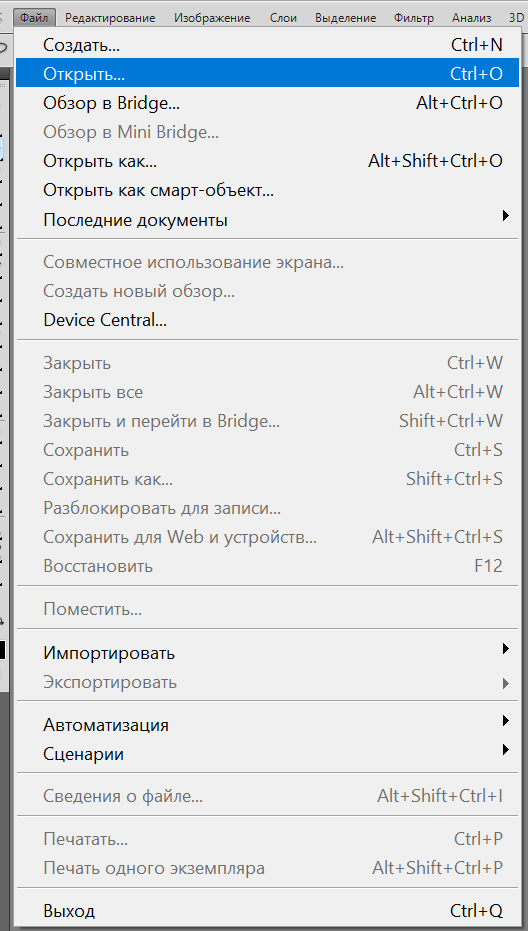Choose Device Central... menu item
528x931 pixels.
pos(267,320)
